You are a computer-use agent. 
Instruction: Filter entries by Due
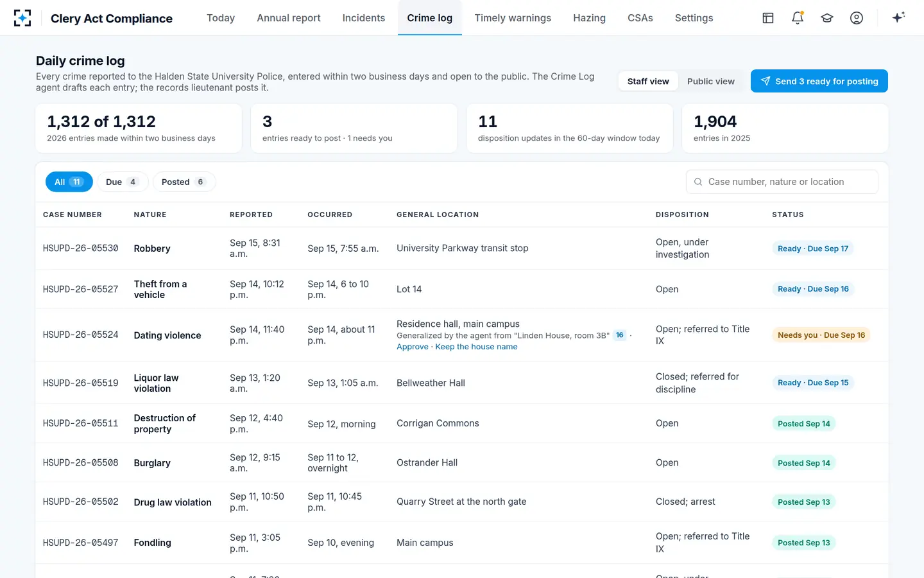click(x=123, y=182)
